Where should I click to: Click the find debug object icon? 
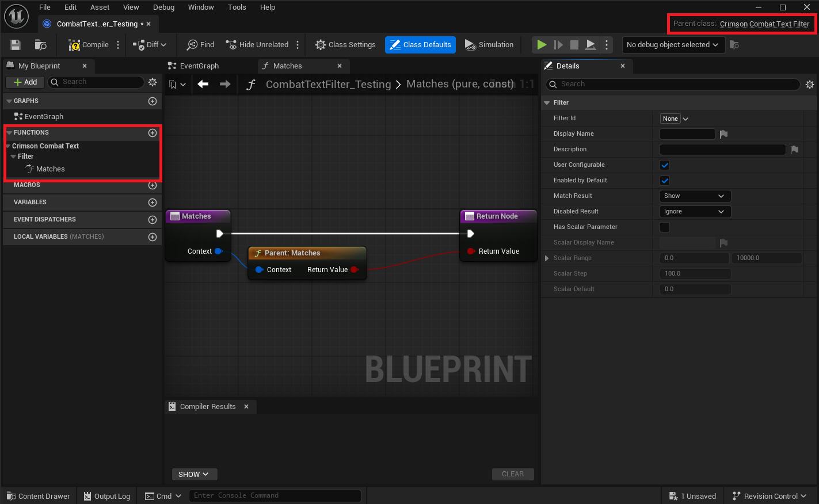734,45
